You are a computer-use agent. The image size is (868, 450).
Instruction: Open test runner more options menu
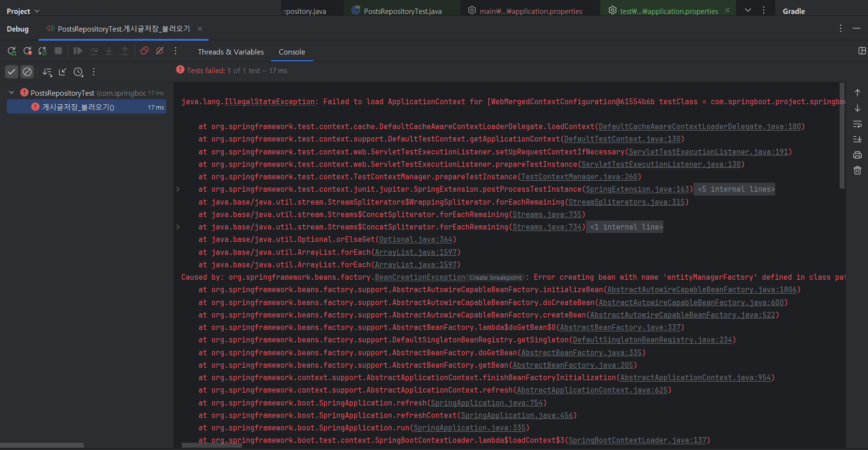(x=94, y=72)
